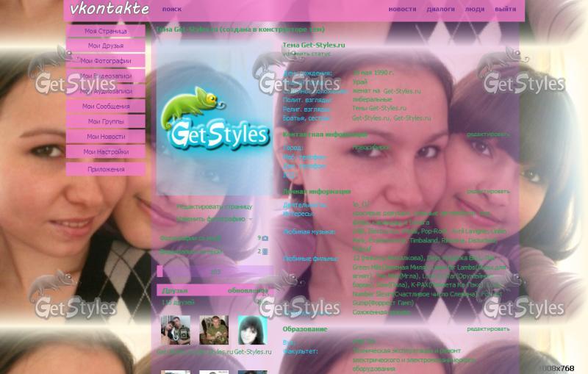Open Мои Сообщения in sidebar
Screen dimensions: 588x374
(106, 107)
